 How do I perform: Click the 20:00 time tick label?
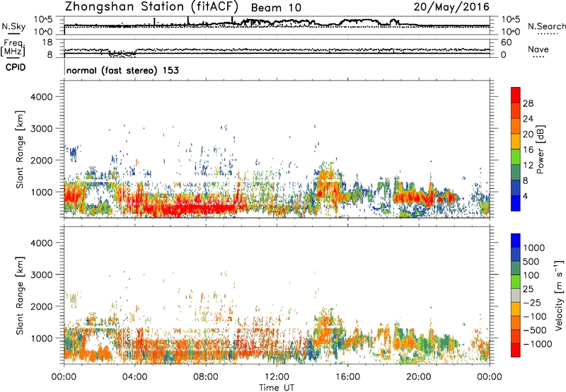click(x=419, y=377)
